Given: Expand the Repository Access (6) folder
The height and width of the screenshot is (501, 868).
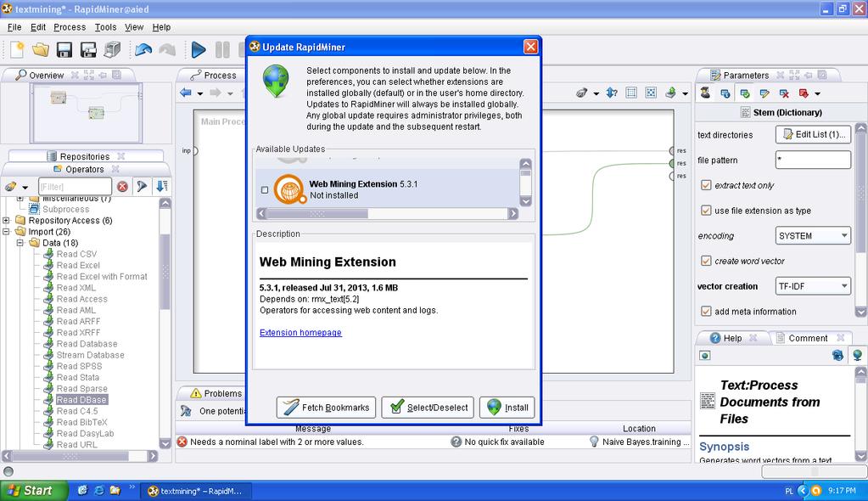Looking at the screenshot, I should [6, 220].
